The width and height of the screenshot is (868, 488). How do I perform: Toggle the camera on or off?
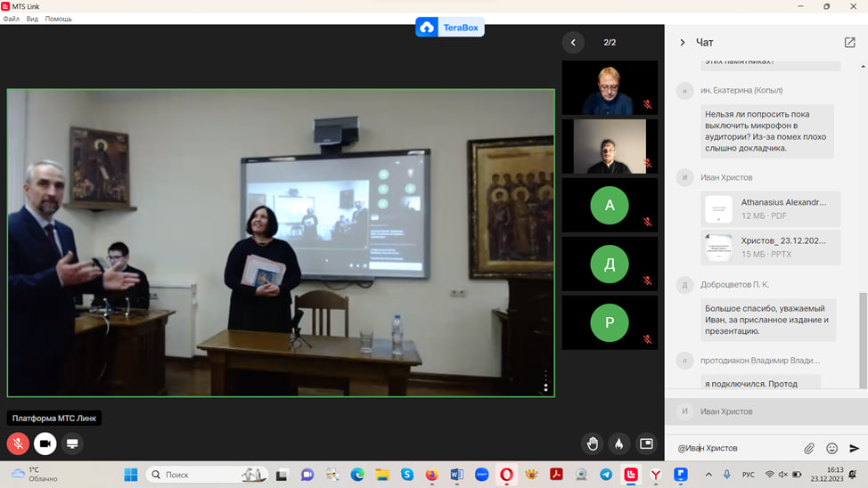click(45, 443)
